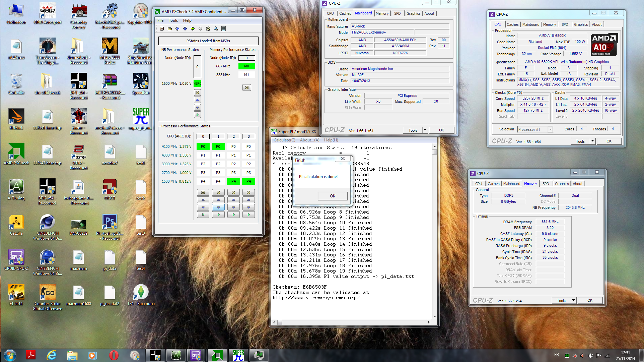Open Tools dropdown arrow in CPU-Z Mainboard window
Image resolution: width=644 pixels, height=362 pixels.
click(425, 130)
